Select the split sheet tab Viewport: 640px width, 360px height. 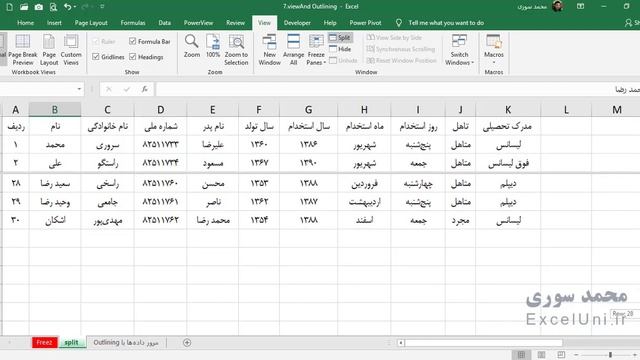[71, 342]
